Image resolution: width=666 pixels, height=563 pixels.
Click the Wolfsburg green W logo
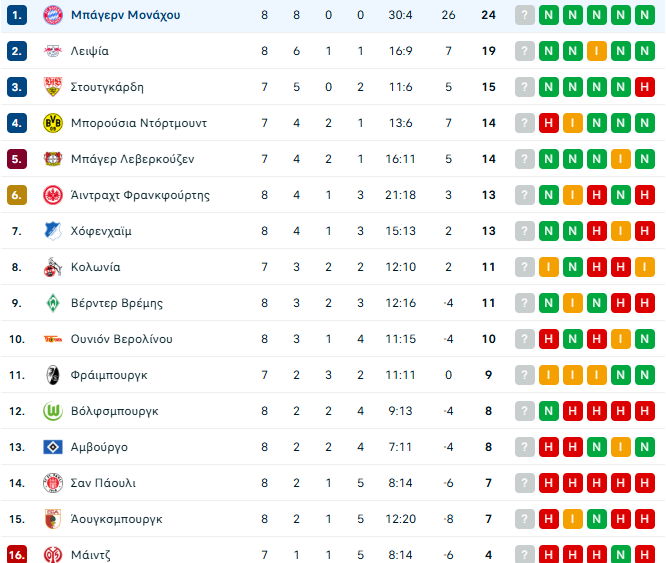click(x=53, y=411)
